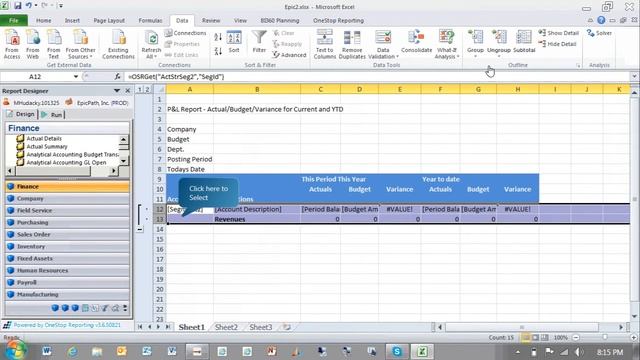640x360 pixels.
Task: Switch to OneStop Reporting tab
Action: coord(338,20)
